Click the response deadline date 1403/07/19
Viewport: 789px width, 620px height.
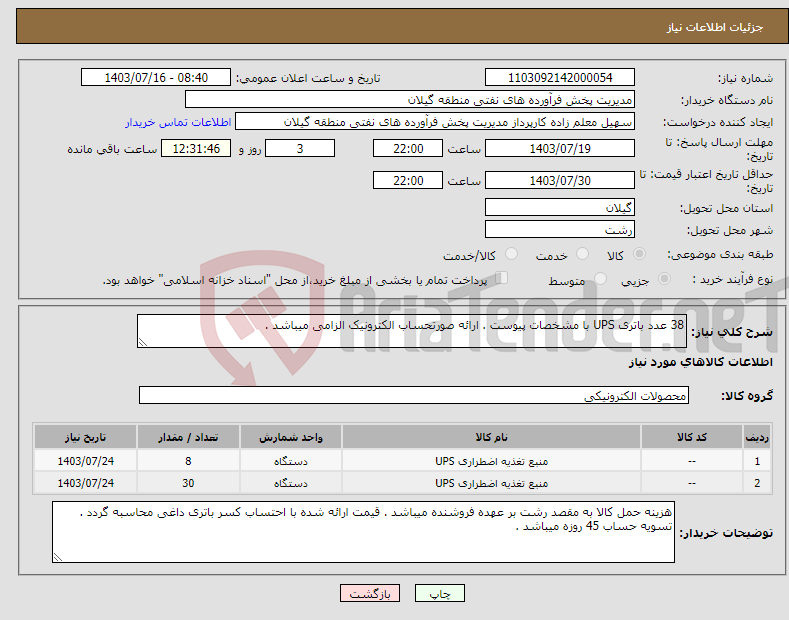560,148
